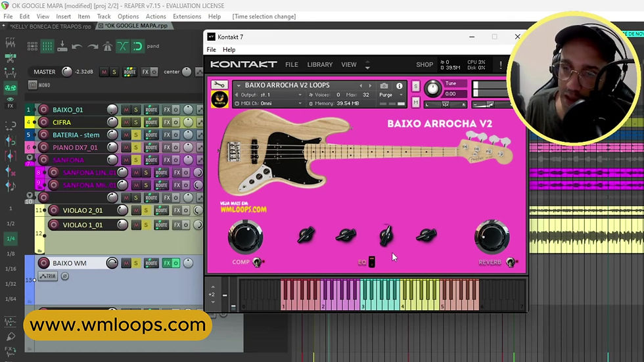Screen dimensions: 644x362
Task: Arm record on VIOLAO 2_01 track
Action: tap(53, 210)
